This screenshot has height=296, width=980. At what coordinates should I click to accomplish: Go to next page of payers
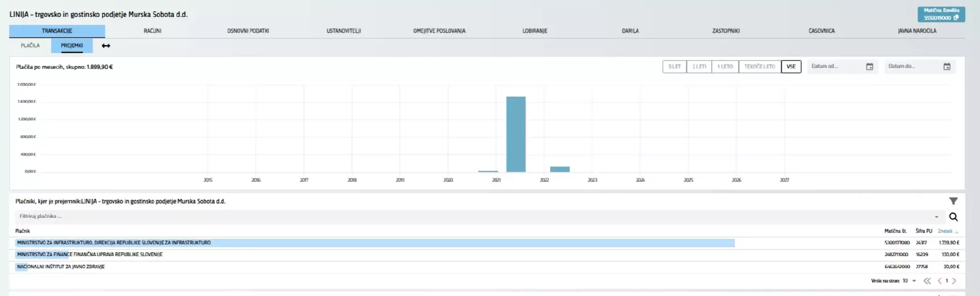(x=954, y=281)
